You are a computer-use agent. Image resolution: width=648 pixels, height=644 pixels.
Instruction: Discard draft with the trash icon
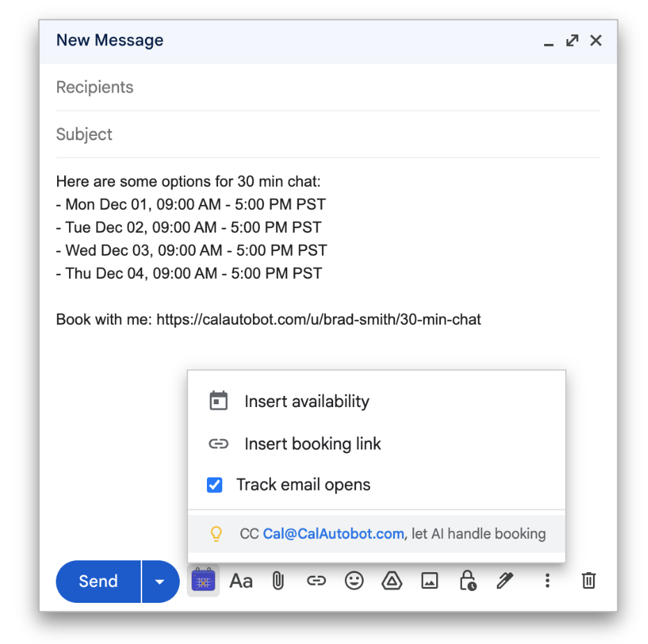588,580
